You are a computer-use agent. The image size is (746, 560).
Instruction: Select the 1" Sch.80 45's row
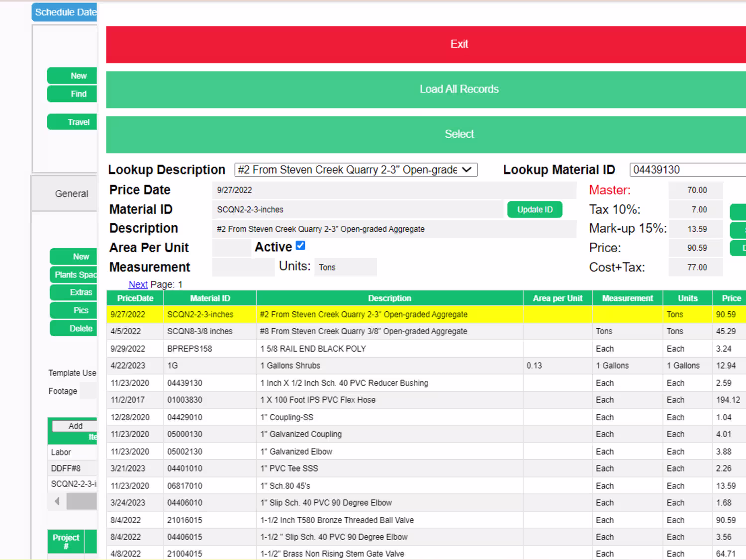426,486
